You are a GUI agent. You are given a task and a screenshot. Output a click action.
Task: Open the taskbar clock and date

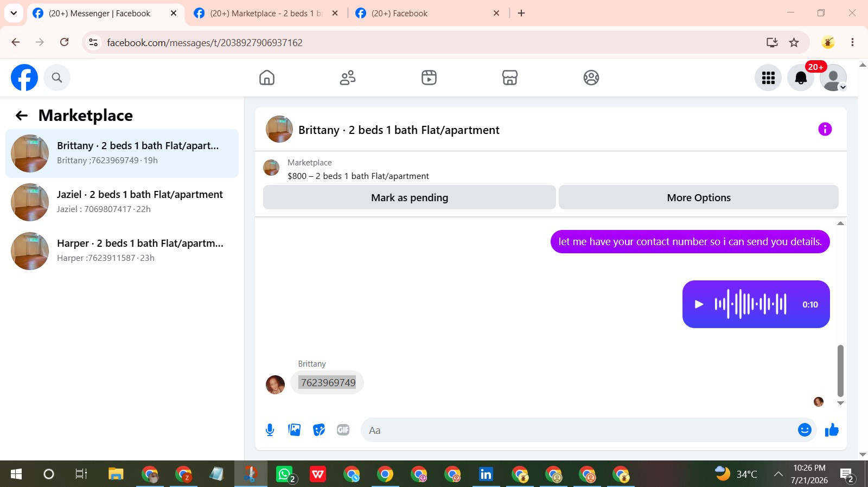809,474
